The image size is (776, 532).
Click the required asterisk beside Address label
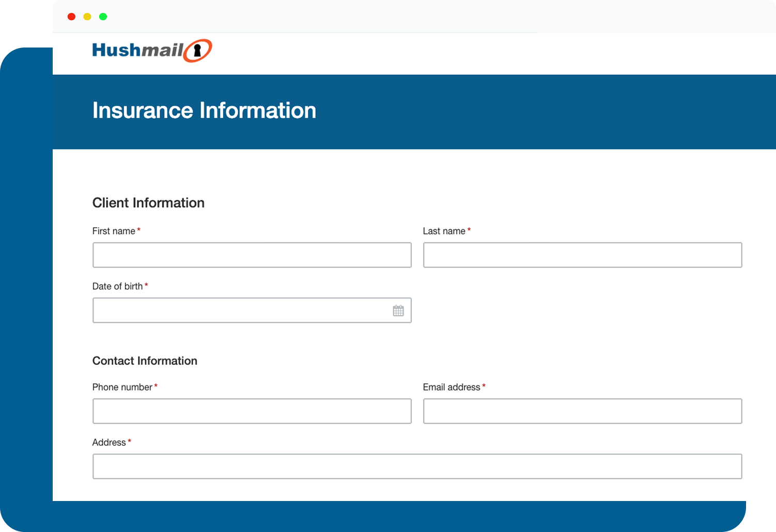(x=130, y=441)
